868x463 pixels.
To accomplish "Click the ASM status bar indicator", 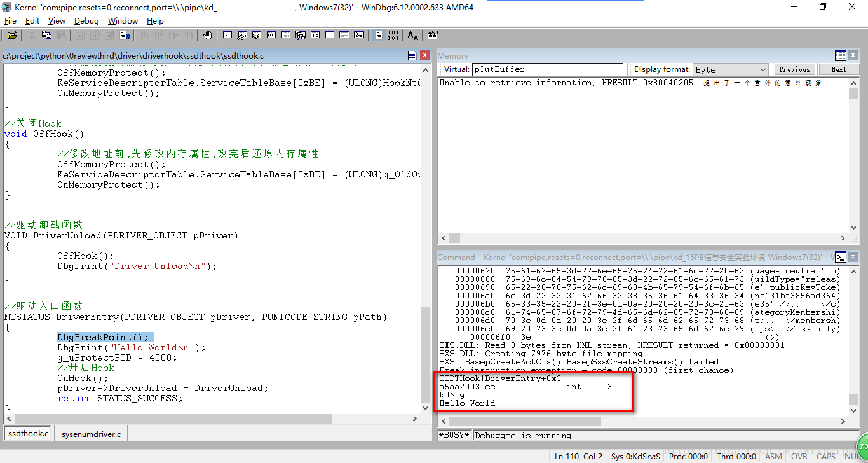I will tap(773, 456).
